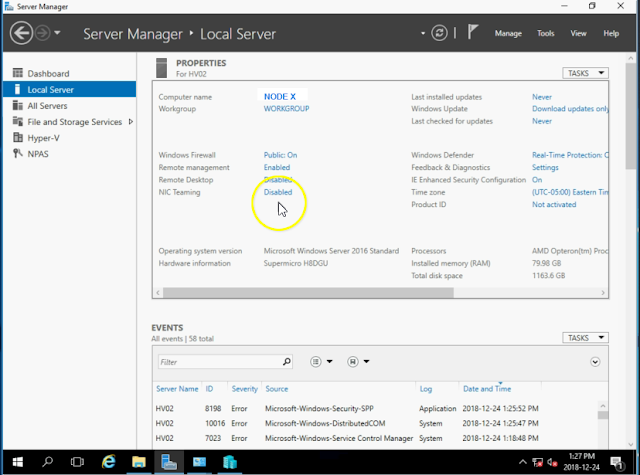The height and width of the screenshot is (475, 640).
Task: Click the WORKGROUP link
Action: (x=286, y=109)
